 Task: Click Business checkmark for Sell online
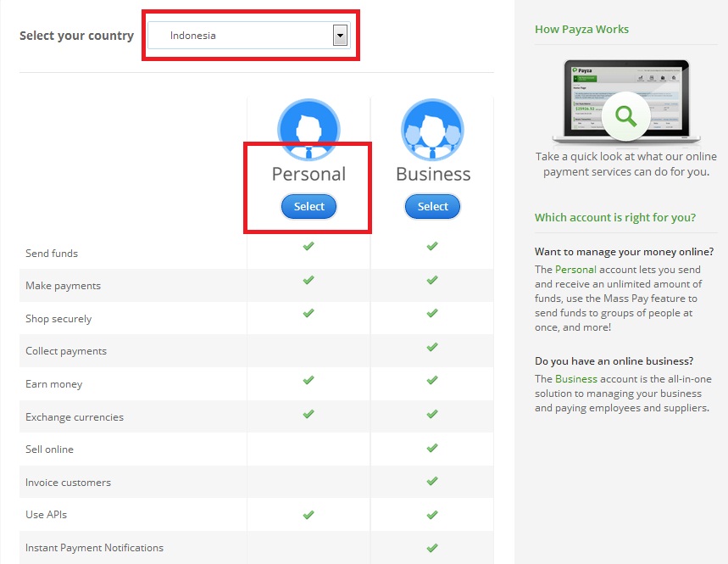click(432, 448)
